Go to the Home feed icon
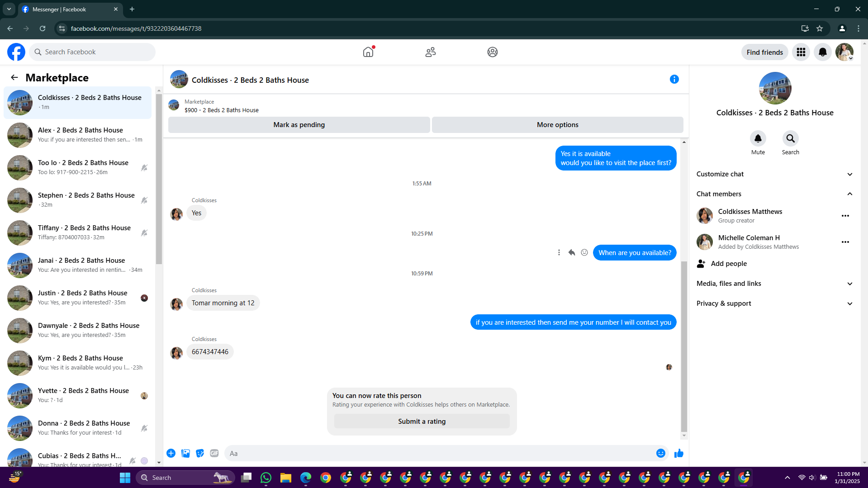This screenshot has width=868, height=488. (x=368, y=52)
